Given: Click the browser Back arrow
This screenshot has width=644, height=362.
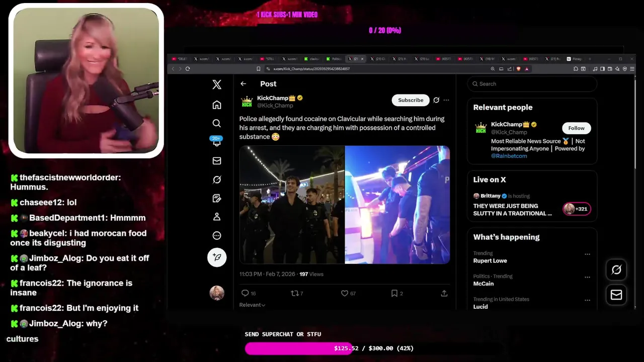Looking at the screenshot, I should [x=173, y=69].
